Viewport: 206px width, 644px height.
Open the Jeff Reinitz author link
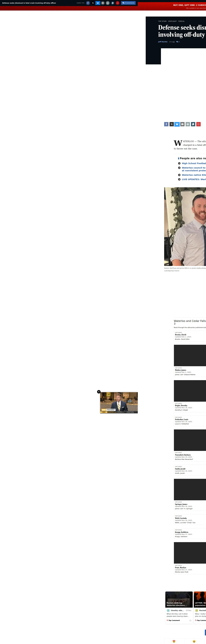pyautogui.click(x=163, y=42)
